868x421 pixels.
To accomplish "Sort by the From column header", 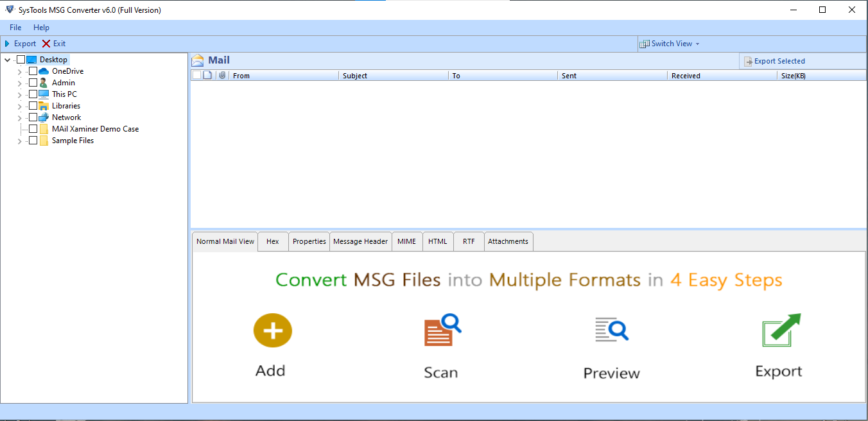I will [284, 75].
